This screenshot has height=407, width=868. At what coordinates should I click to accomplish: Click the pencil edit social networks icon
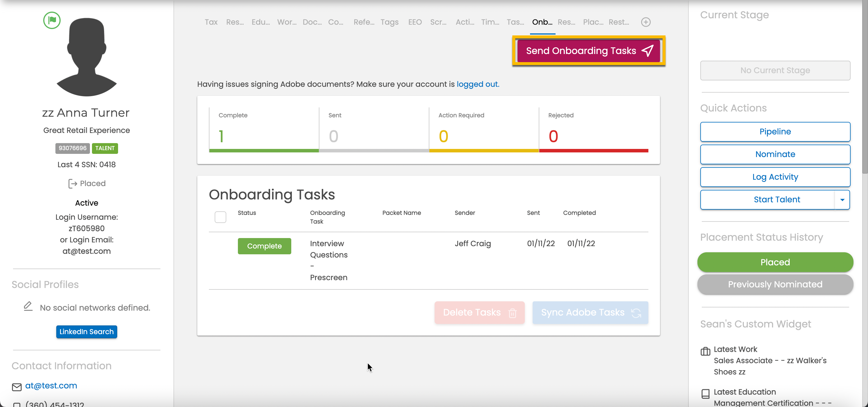[x=28, y=306]
